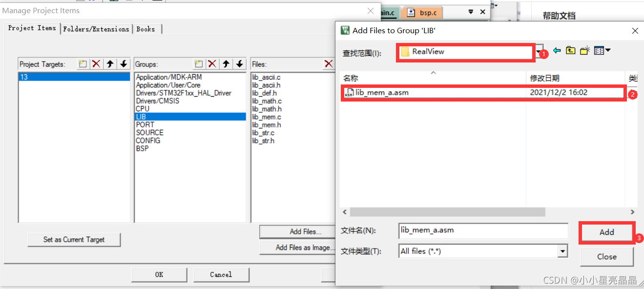The height and width of the screenshot is (289, 644).
Task: Select file lib_str.h
Action: (x=263, y=141)
